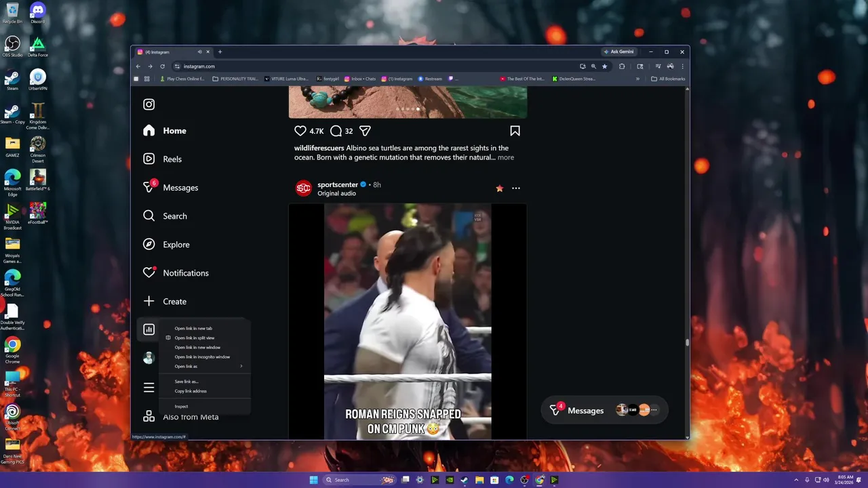Bookmark the wildliferescuers post
The image size is (868, 488).
(x=515, y=131)
